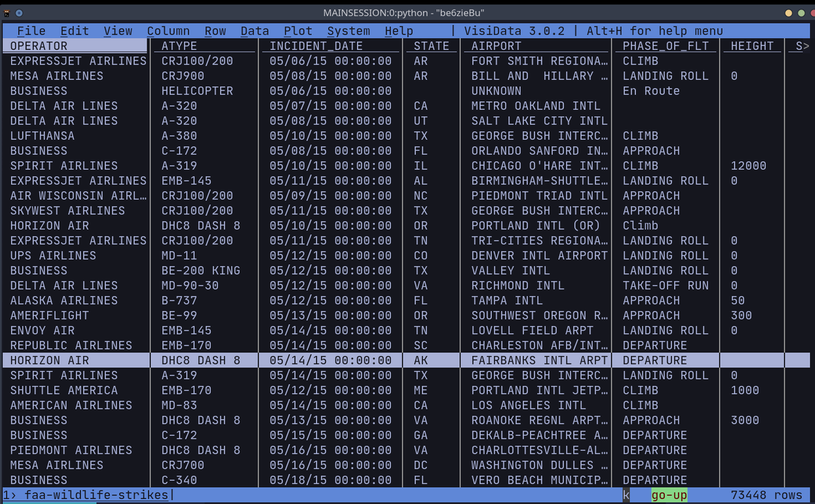The width and height of the screenshot is (815, 504).
Task: Open the File menu
Action: point(31,31)
